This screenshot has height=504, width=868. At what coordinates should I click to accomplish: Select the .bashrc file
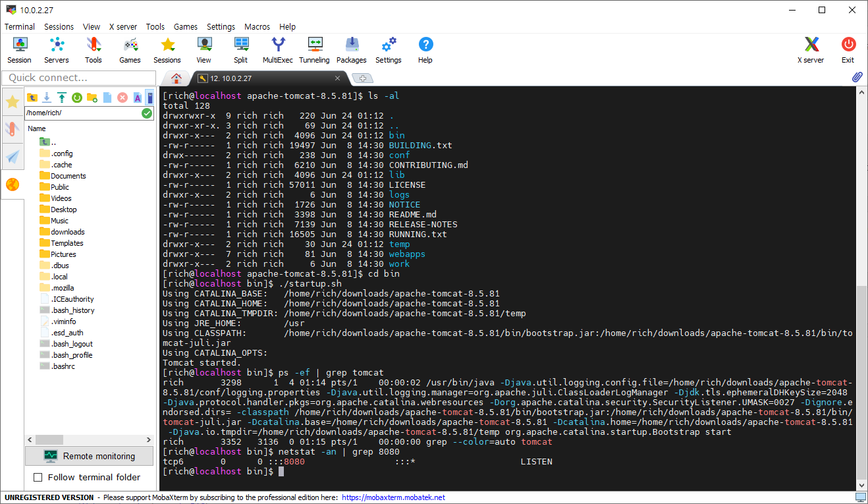[x=57, y=366]
